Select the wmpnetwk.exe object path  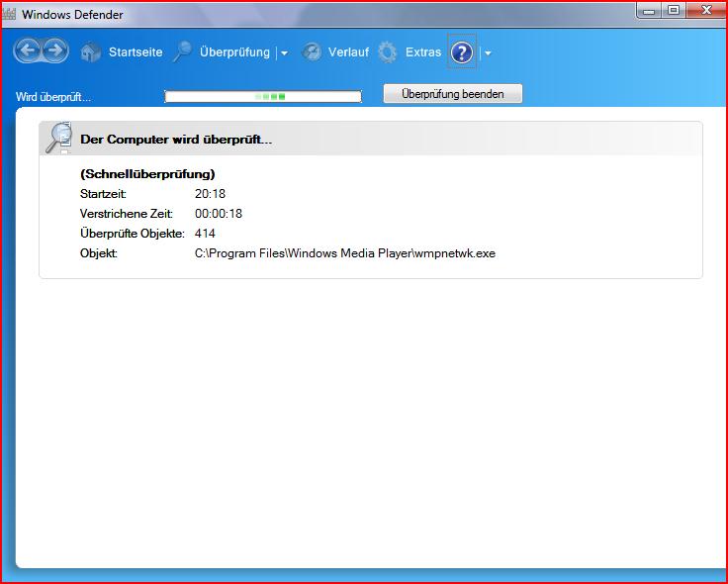(345, 253)
